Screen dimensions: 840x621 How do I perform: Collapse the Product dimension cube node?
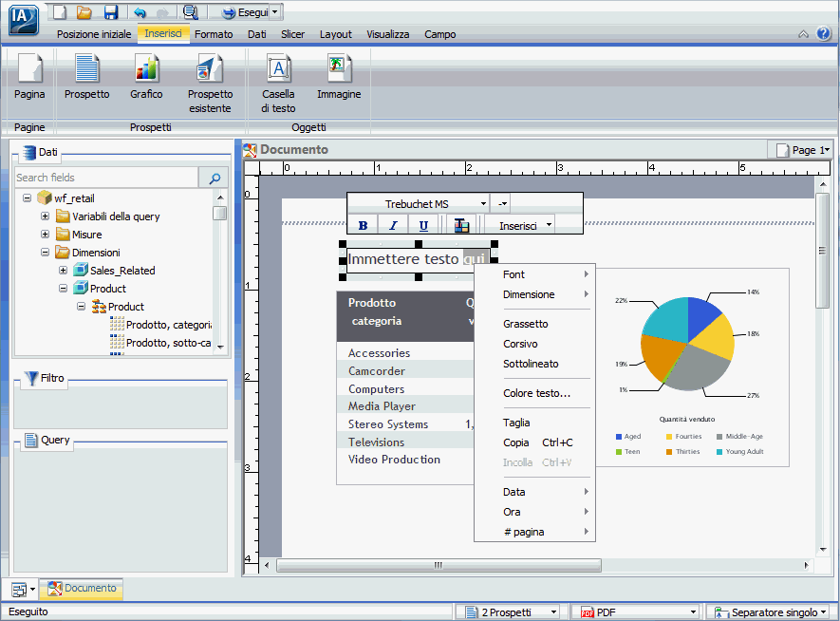63,289
